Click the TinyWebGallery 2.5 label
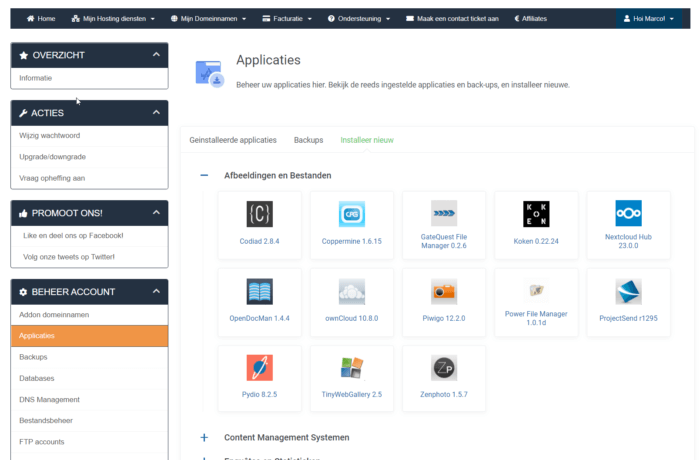 352,394
